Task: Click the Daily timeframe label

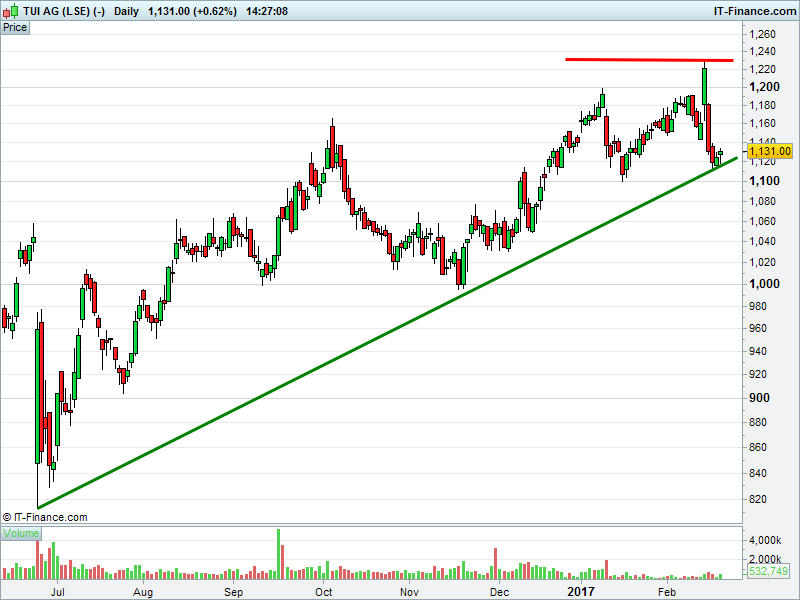Action: pos(127,11)
